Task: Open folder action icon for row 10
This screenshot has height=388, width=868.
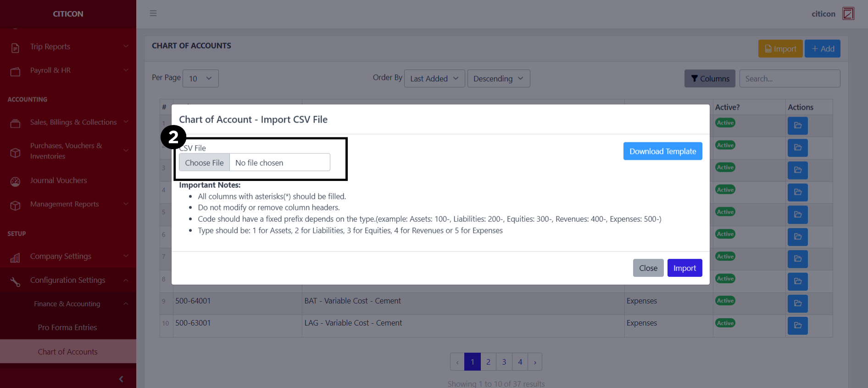Action: pyautogui.click(x=797, y=326)
